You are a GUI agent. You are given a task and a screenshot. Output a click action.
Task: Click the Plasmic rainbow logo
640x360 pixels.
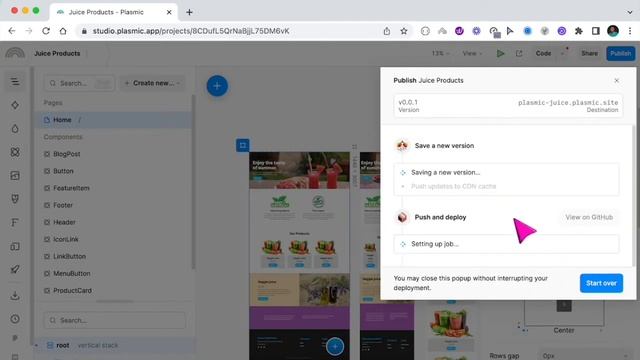[15, 53]
